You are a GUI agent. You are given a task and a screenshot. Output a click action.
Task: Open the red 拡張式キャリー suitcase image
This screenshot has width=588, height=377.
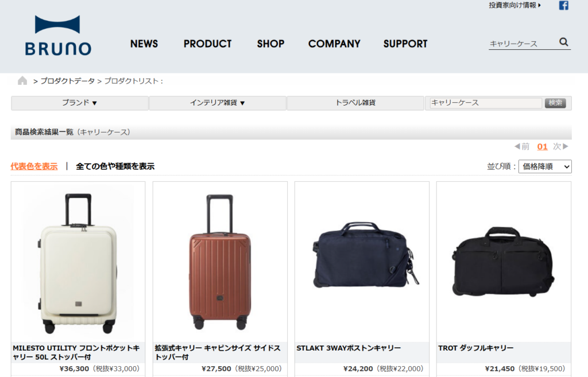coord(220,262)
